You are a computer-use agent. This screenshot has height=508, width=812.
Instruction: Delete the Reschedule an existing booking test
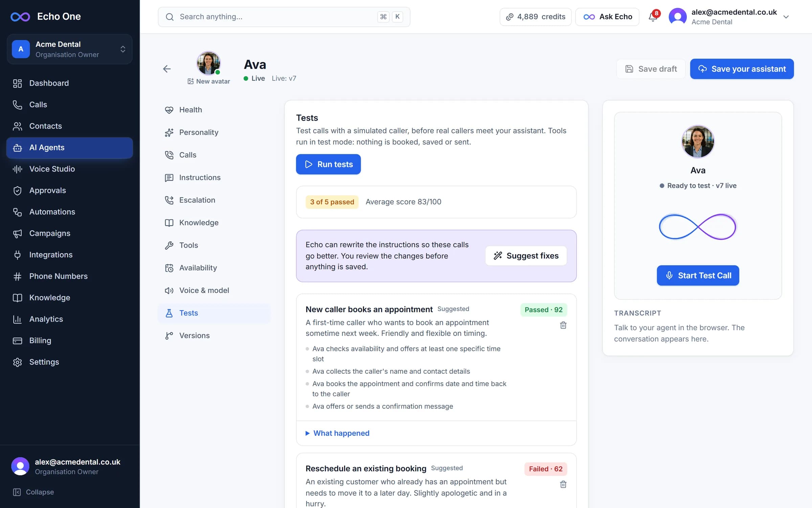tap(563, 484)
